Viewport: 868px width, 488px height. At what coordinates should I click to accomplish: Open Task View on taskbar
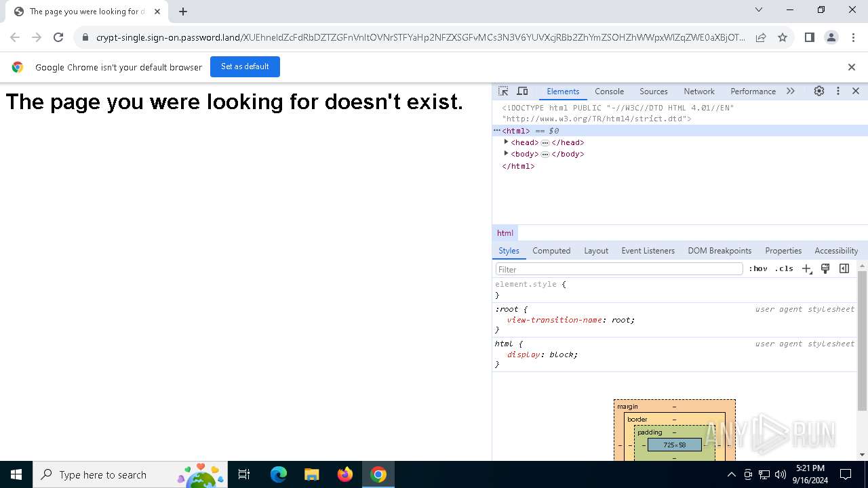[x=244, y=474]
